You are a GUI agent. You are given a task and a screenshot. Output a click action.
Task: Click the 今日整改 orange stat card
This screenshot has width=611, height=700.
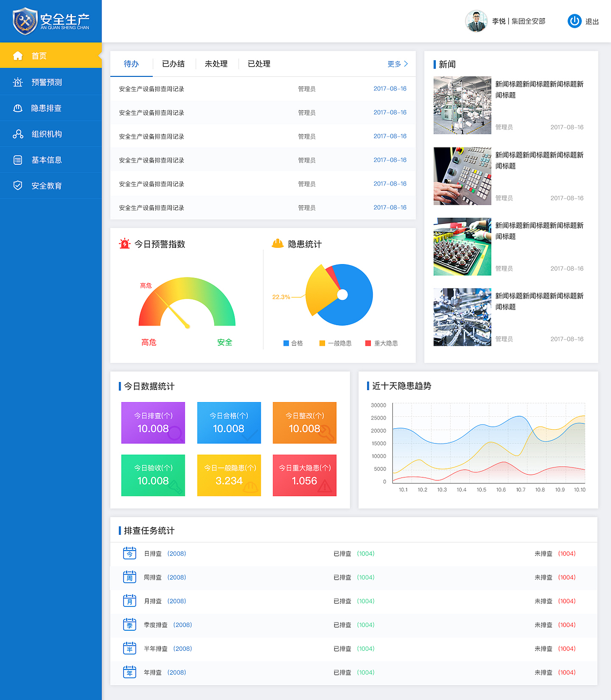305,423
